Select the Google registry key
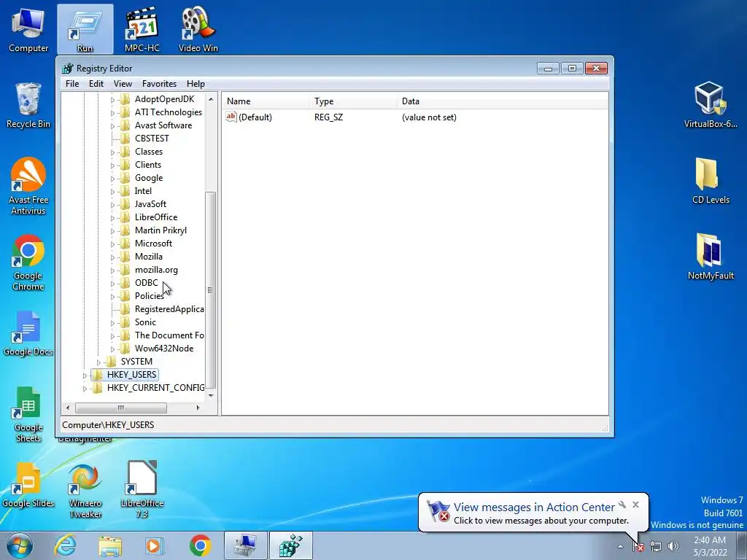This screenshot has height=560, width=747. click(149, 178)
